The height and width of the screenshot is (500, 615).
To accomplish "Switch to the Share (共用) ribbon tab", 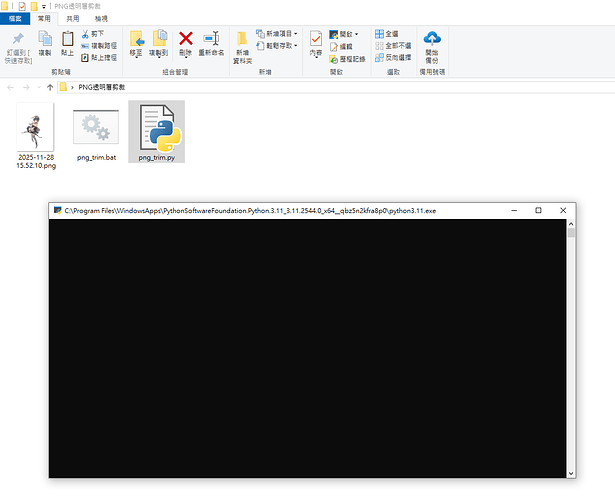I will point(72,18).
